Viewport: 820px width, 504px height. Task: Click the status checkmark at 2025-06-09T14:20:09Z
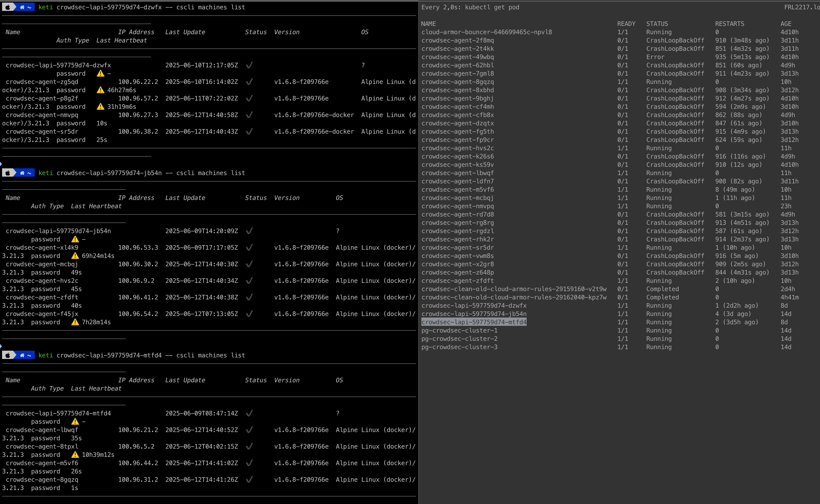click(249, 231)
